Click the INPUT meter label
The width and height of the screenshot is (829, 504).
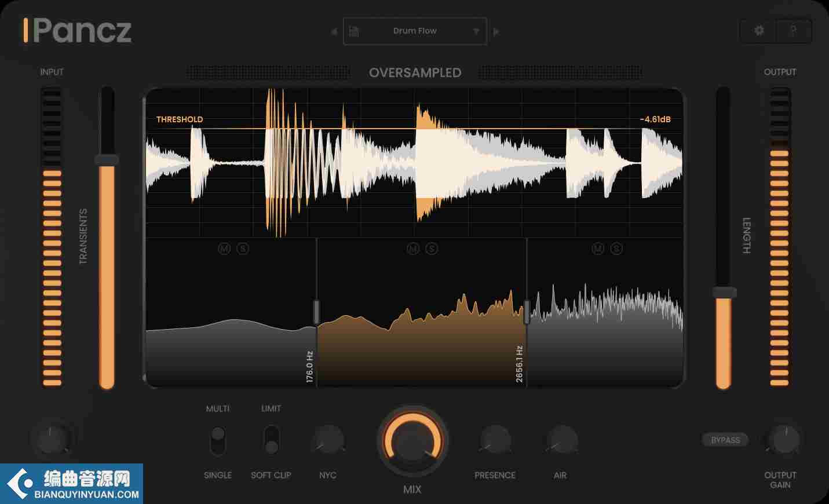coord(52,72)
